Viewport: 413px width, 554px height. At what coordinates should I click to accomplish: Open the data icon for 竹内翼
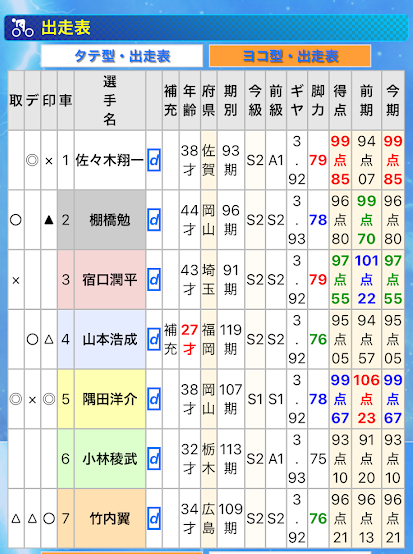[154, 519]
